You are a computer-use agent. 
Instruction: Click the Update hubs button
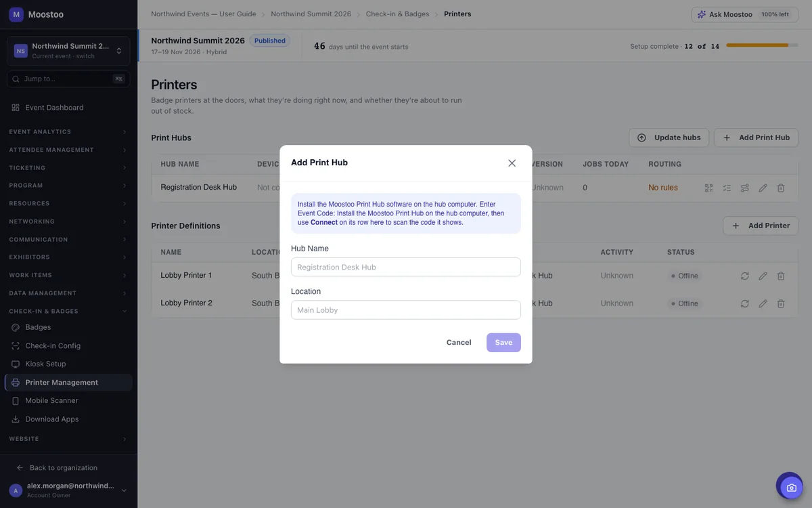click(x=669, y=137)
